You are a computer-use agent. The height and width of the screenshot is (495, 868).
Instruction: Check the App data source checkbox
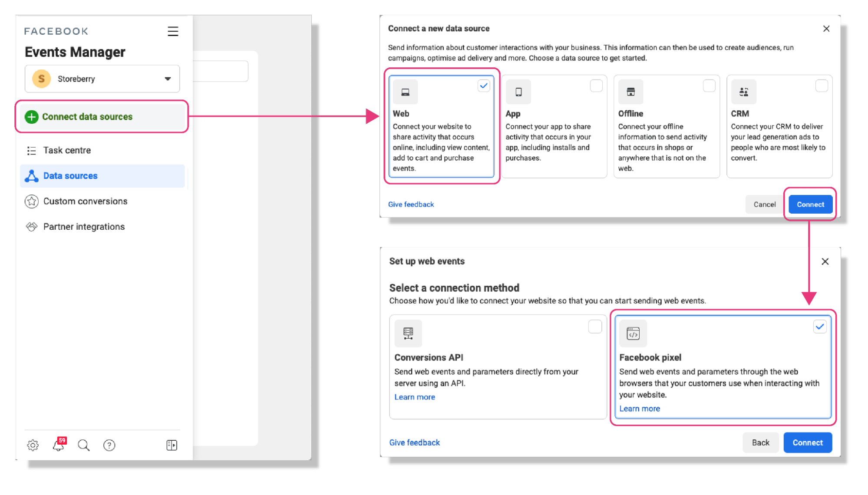pos(596,86)
